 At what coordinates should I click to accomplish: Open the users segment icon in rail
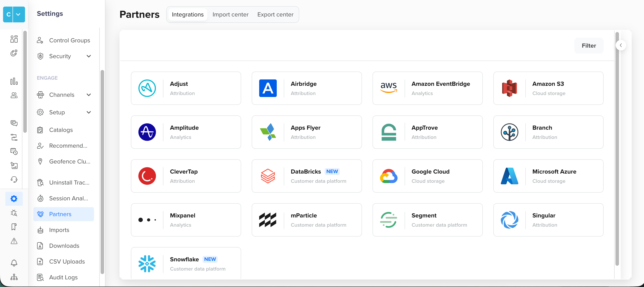14,95
